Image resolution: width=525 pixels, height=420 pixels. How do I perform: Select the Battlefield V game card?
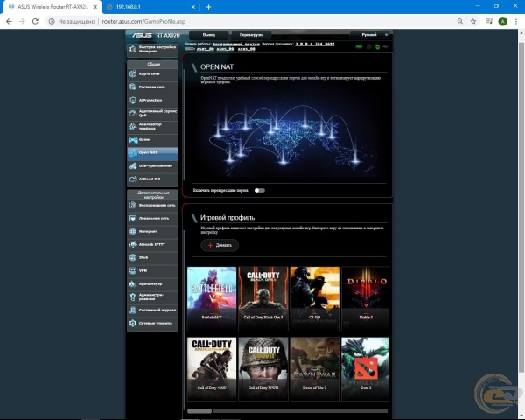point(212,298)
